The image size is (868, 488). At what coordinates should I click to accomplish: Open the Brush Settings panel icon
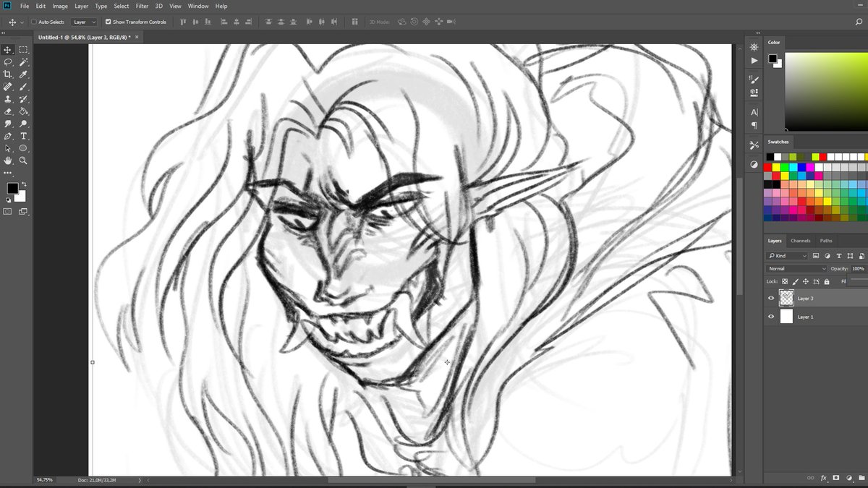[x=754, y=79]
